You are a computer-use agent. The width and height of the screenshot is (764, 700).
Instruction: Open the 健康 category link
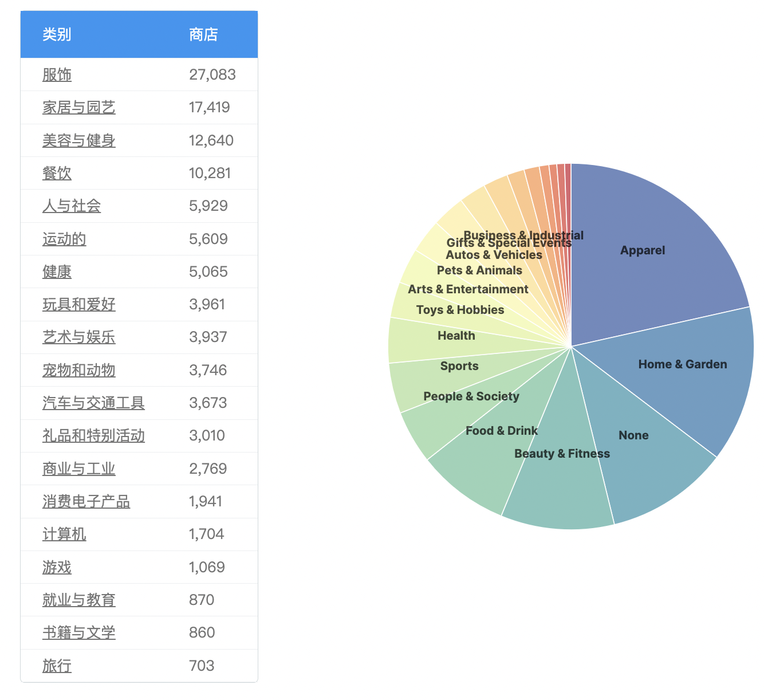pos(57,272)
